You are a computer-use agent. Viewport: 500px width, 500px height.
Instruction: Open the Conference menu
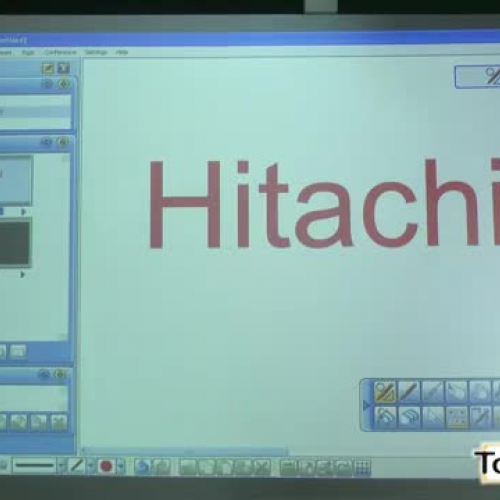[x=60, y=52]
